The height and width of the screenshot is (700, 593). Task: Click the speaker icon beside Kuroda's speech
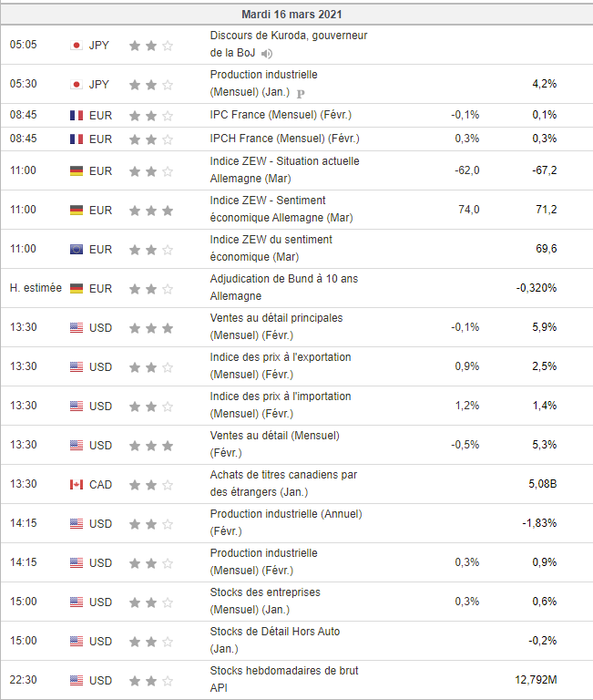point(267,54)
